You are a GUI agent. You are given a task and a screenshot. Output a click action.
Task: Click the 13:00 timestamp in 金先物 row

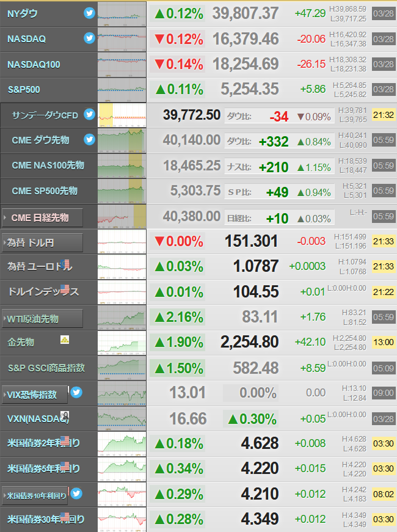[x=384, y=342]
